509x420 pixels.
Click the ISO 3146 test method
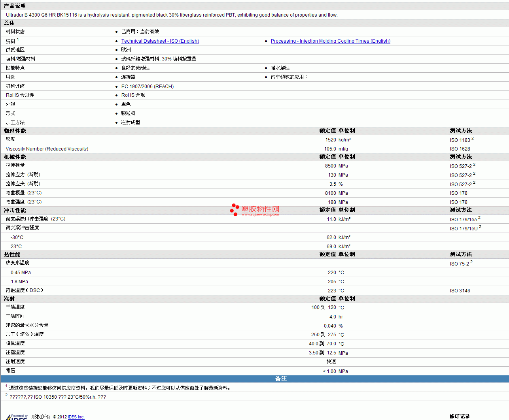pos(460,291)
